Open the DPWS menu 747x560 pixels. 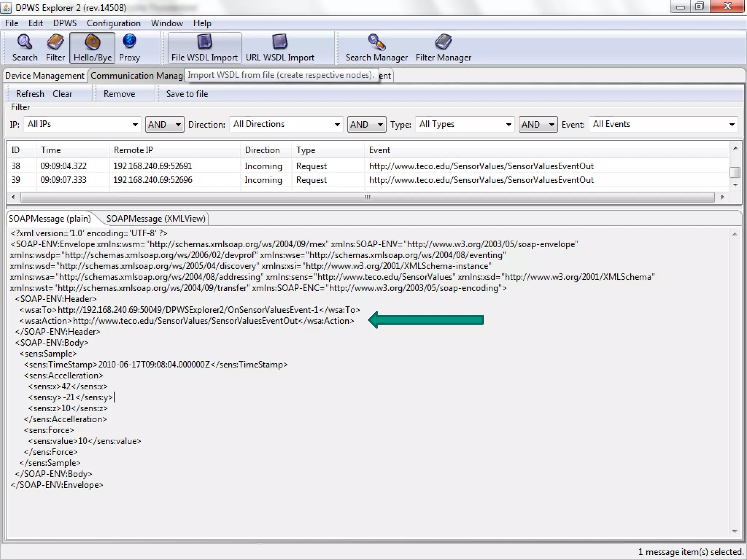(65, 23)
